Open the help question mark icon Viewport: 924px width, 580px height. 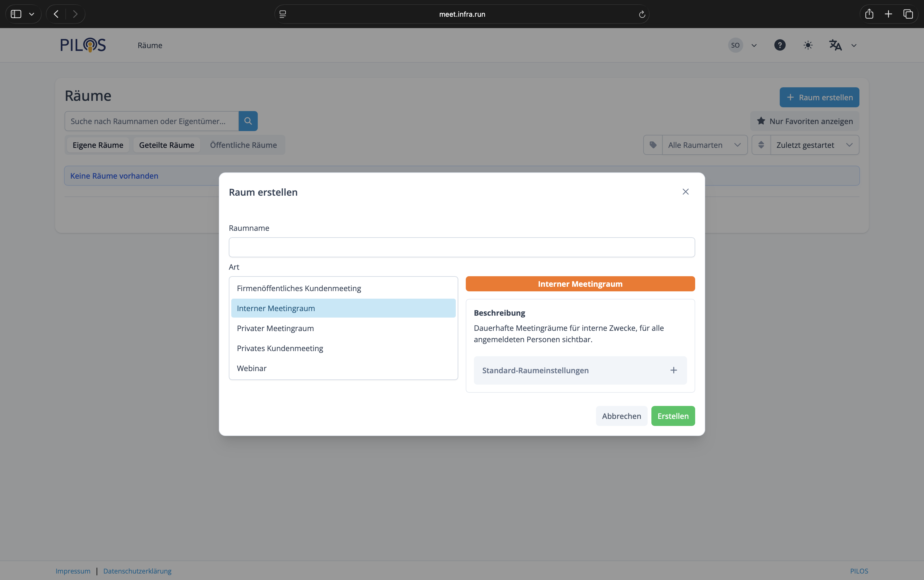click(x=779, y=45)
